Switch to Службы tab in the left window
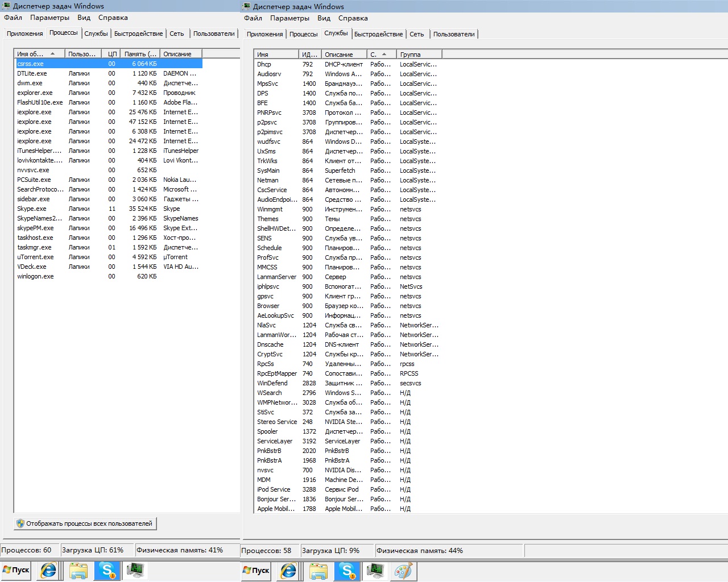The image size is (728, 582). 96,34
